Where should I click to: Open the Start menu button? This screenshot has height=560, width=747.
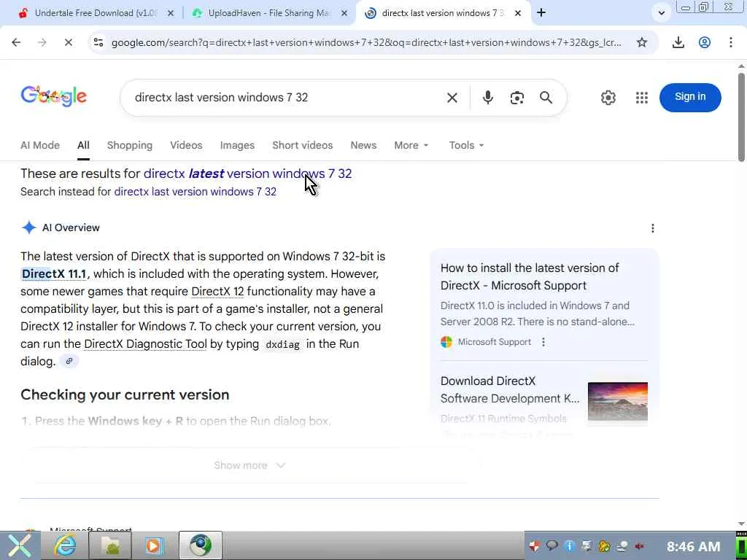[x=19, y=545]
